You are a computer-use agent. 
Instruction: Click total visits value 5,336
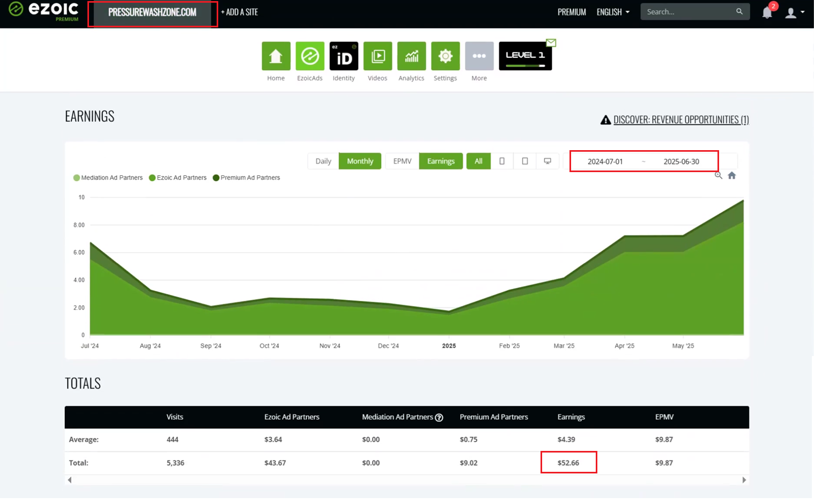click(175, 463)
